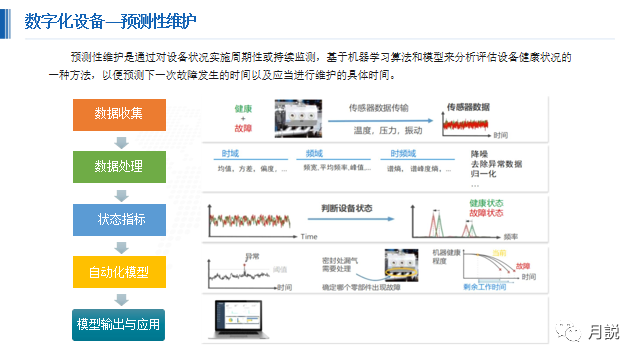Click the 传感器数据 red signal chart
This screenshot has height=360, width=640.
pos(466,124)
